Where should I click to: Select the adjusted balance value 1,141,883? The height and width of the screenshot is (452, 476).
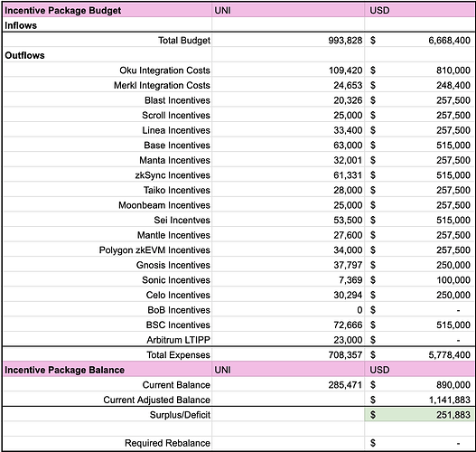(x=450, y=400)
